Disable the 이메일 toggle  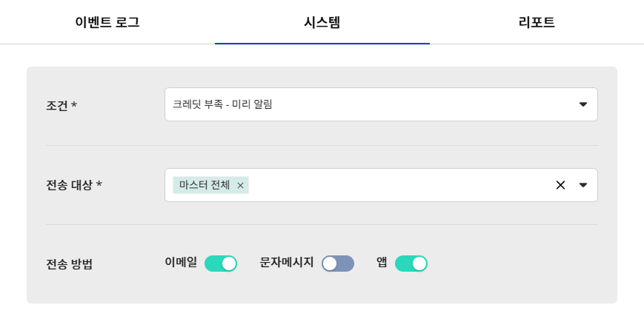point(221,264)
